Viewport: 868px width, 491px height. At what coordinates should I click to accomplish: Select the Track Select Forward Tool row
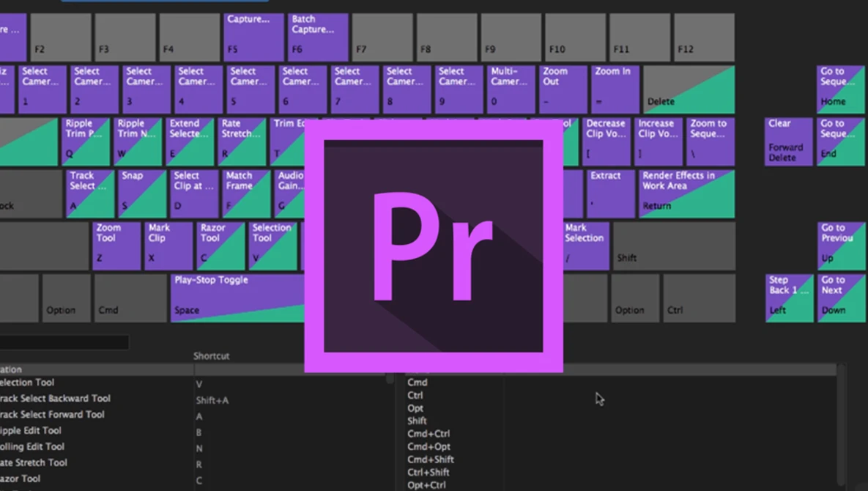click(x=194, y=415)
